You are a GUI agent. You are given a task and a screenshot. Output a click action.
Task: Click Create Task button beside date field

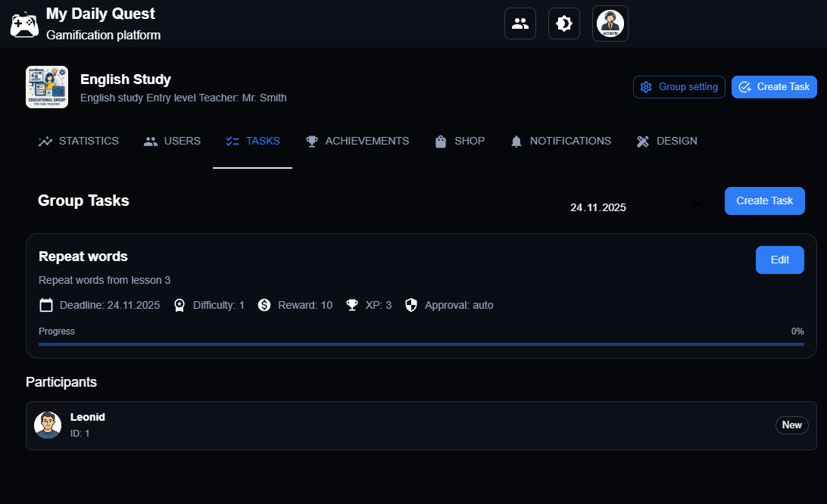764,201
